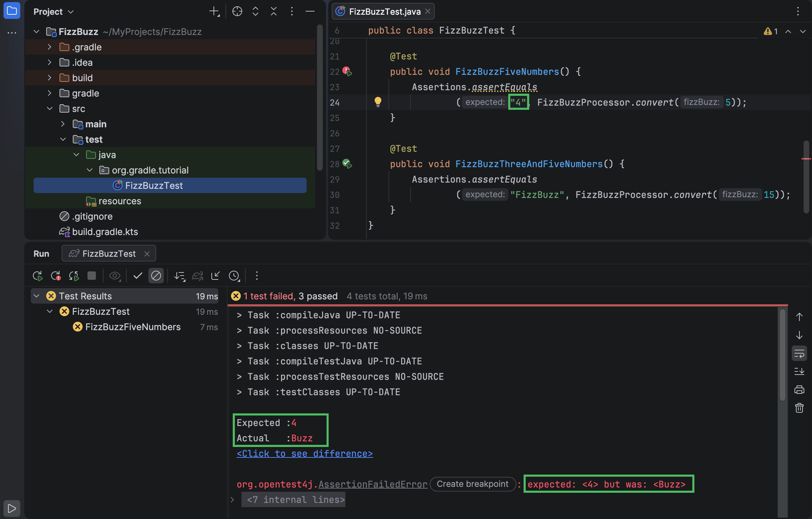The image size is (812, 519).
Task: Stop the running test process
Action: pos(92,276)
